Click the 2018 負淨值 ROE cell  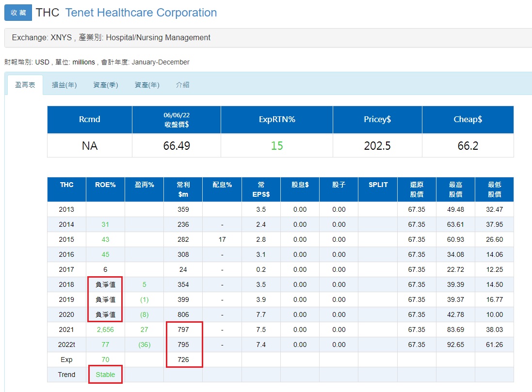point(106,284)
